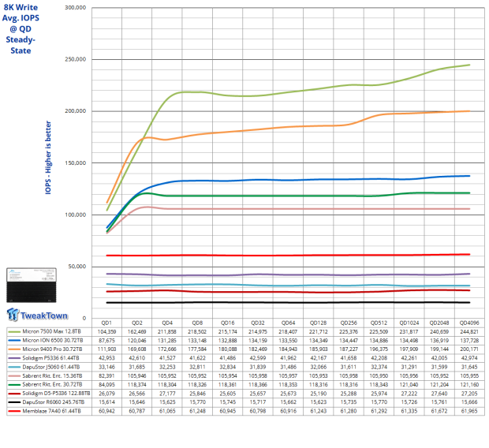The width and height of the screenshot is (489, 448).
Task: Click the 'Micron 9400 Pro 30.72TB' legend label
Action: [52, 349]
